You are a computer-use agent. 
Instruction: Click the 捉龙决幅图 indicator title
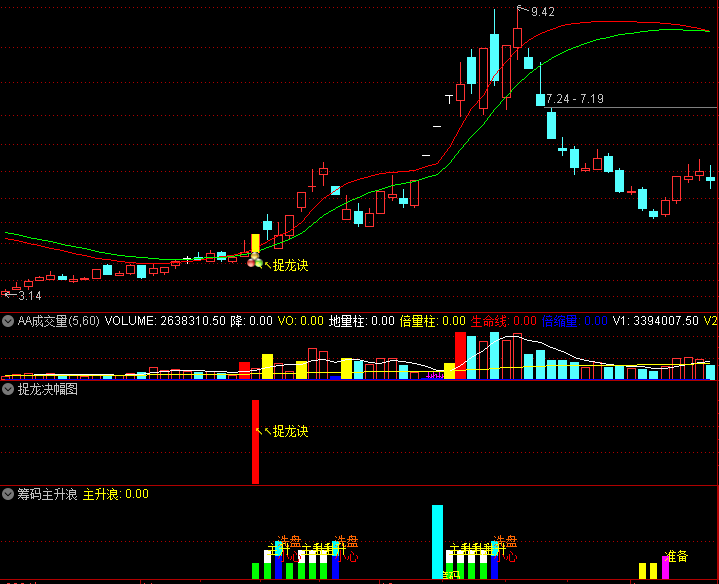[x=47, y=389]
